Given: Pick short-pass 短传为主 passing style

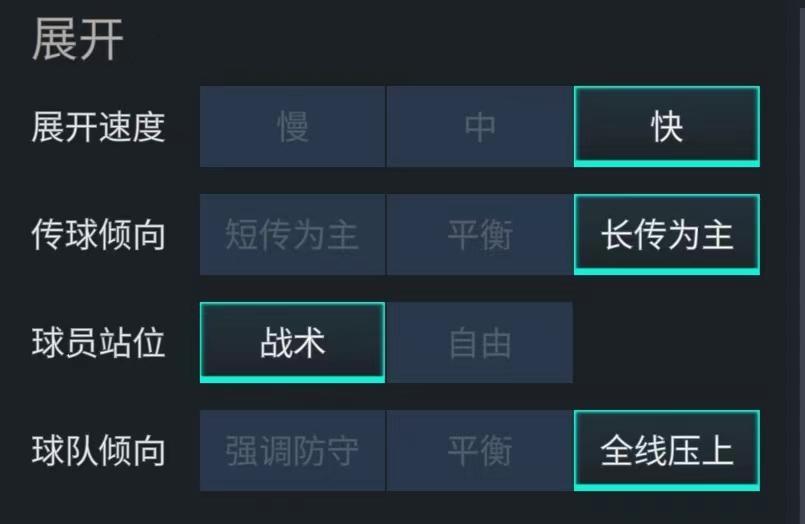Looking at the screenshot, I should [x=292, y=235].
